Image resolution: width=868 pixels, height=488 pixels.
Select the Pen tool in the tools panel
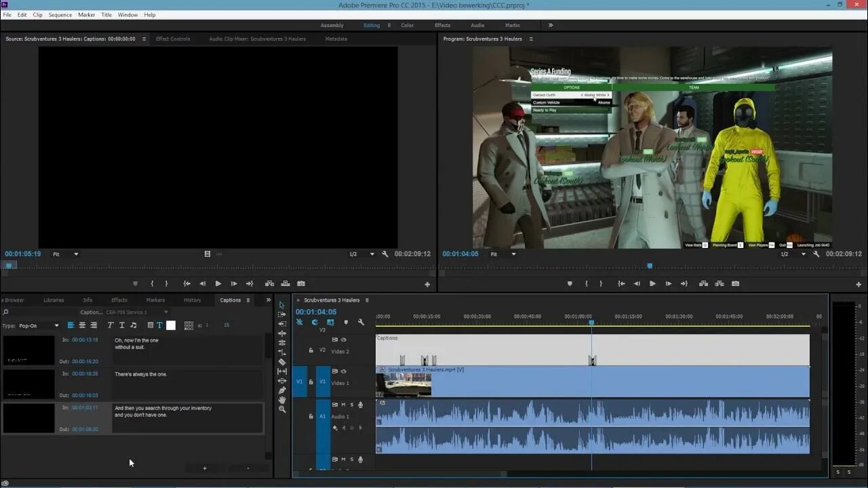pos(282,390)
